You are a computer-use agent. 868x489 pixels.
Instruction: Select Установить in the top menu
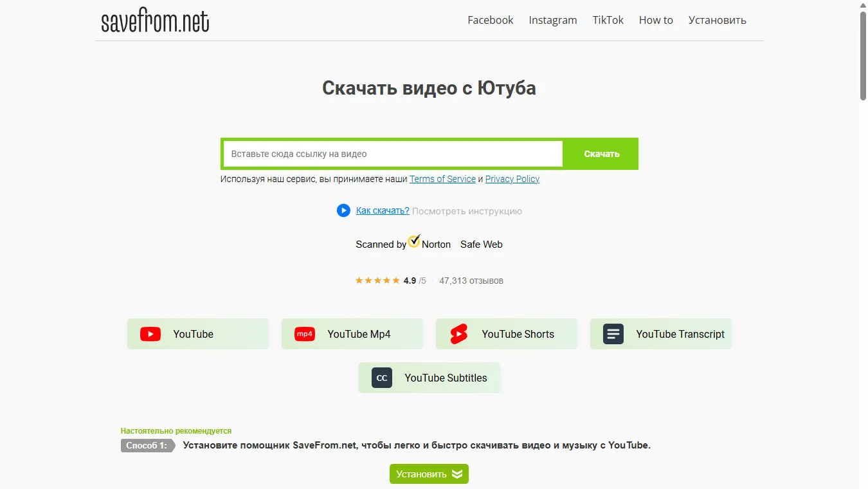click(x=718, y=20)
